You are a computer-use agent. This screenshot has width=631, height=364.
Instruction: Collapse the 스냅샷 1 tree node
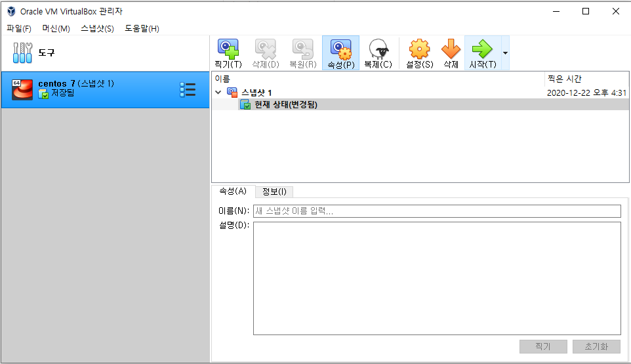pyautogui.click(x=218, y=92)
